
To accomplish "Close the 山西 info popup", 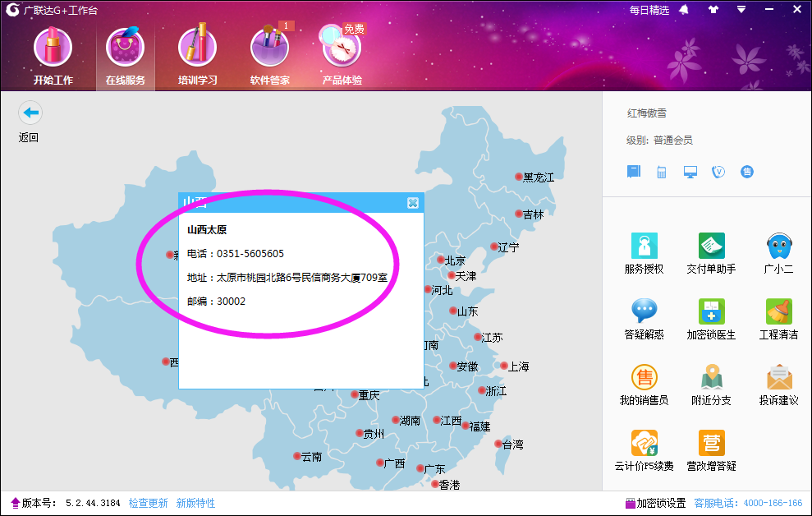I will [413, 203].
